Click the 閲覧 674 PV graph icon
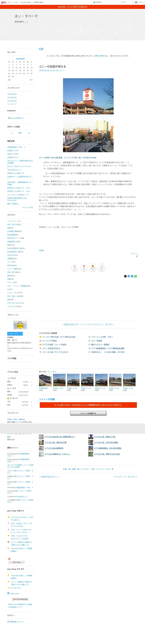Viewport: 145px width, 644px height. click(x=32, y=382)
